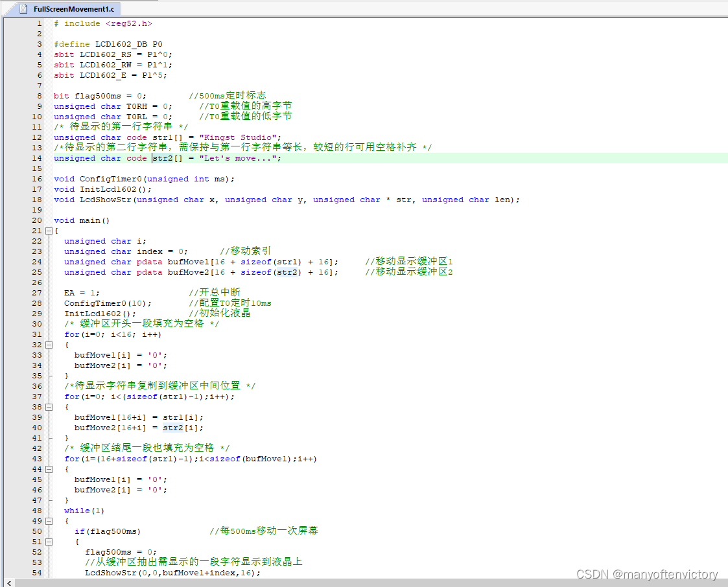Click 'InitLcd1602();' call on line 29
This screenshot has height=587, width=728.
click(x=100, y=314)
